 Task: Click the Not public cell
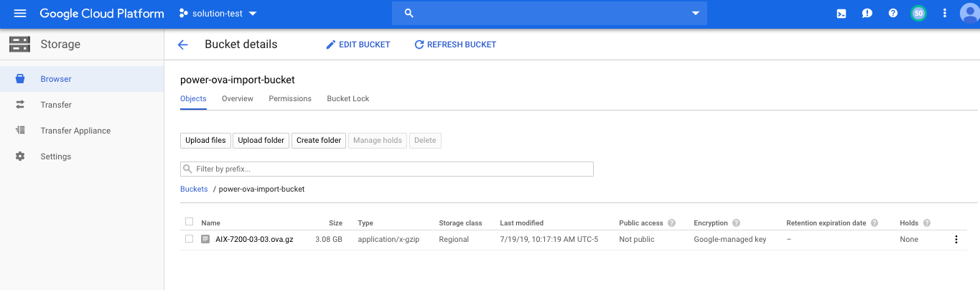coord(637,239)
